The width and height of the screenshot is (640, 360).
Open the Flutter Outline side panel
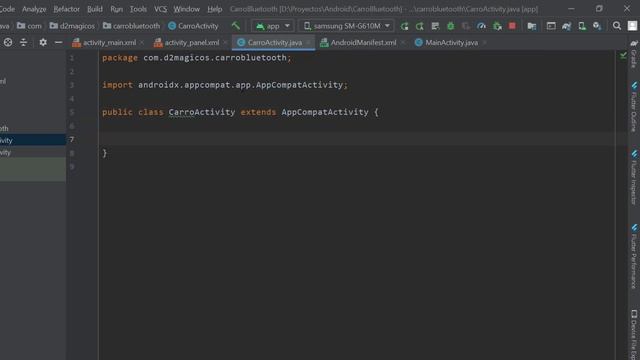(634, 106)
